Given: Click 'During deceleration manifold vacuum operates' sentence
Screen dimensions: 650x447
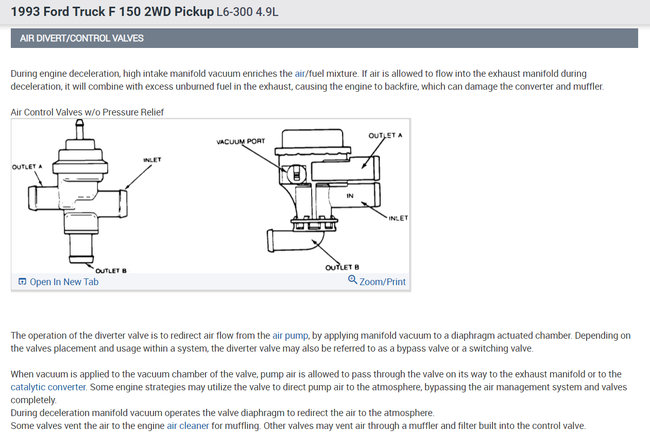Looking at the screenshot, I should click(x=222, y=413).
